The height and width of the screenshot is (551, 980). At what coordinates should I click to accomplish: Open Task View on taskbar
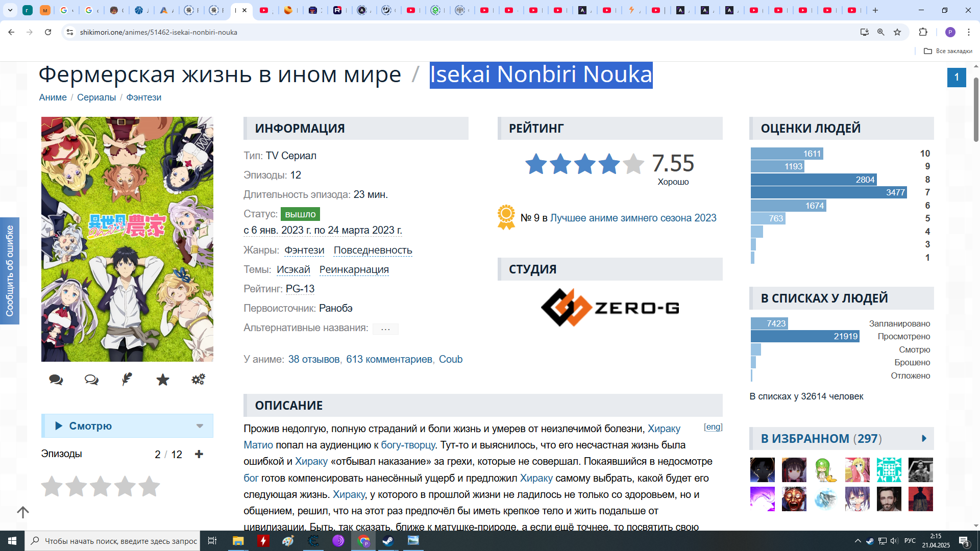[212, 541]
